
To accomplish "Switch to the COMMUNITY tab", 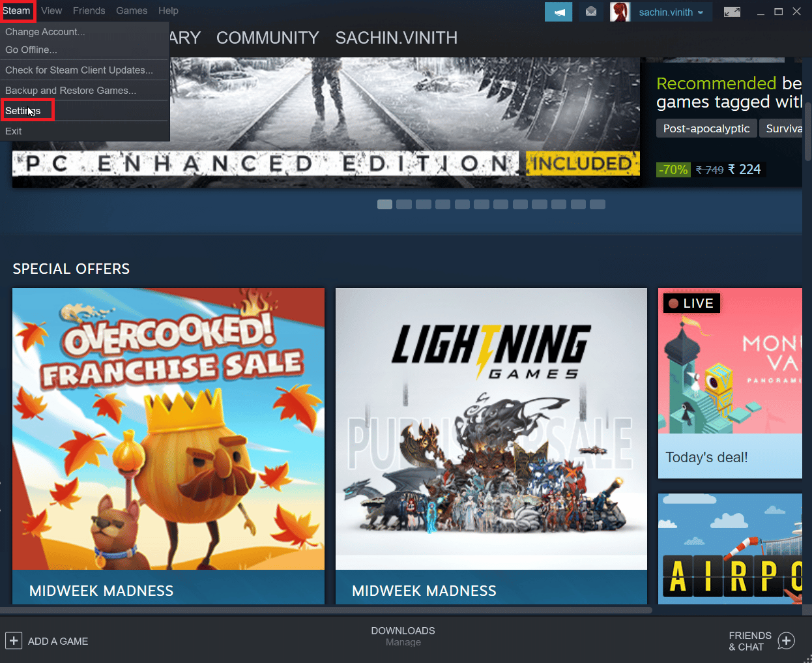I will tap(267, 37).
